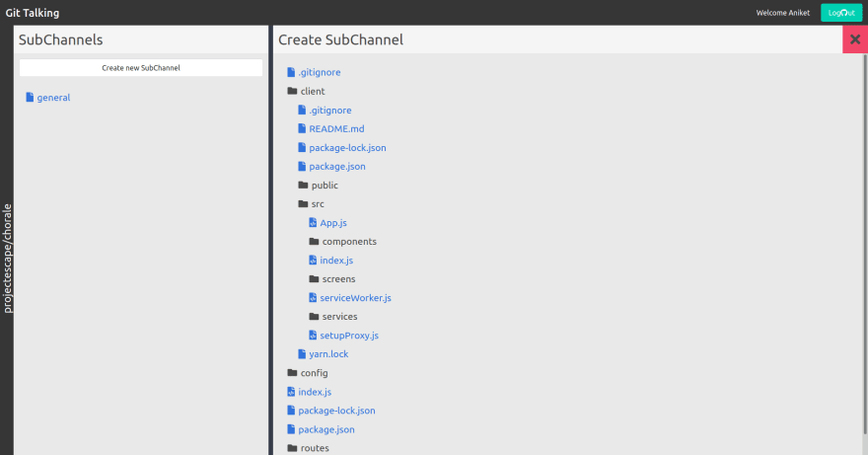Image resolution: width=868 pixels, height=455 pixels.
Task: Expand the client folder label
Action: 313,91
